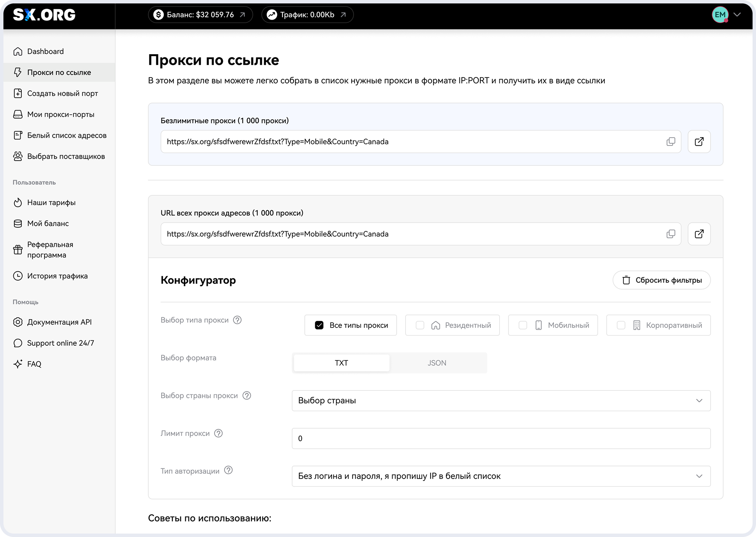
Task: Open the unlimited proxy URL externally
Action: point(699,141)
